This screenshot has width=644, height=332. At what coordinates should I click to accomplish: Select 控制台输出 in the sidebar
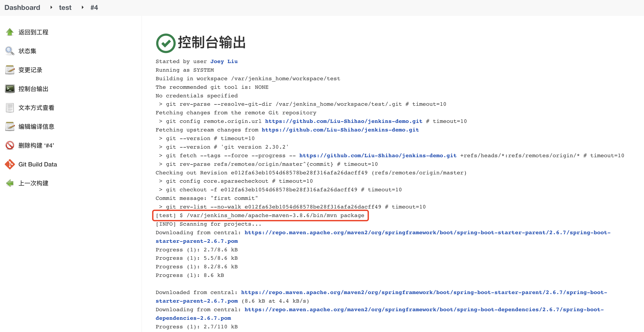click(x=33, y=89)
